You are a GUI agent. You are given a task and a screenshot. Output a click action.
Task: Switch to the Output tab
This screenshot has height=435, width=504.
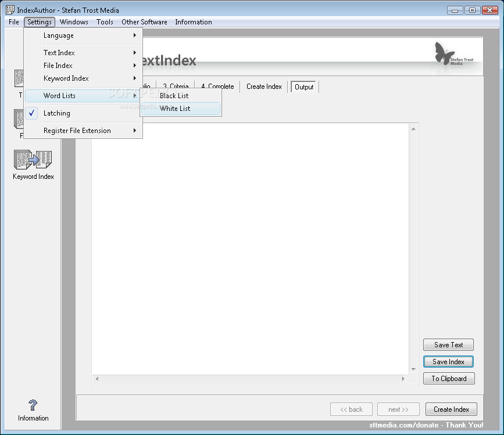[304, 87]
